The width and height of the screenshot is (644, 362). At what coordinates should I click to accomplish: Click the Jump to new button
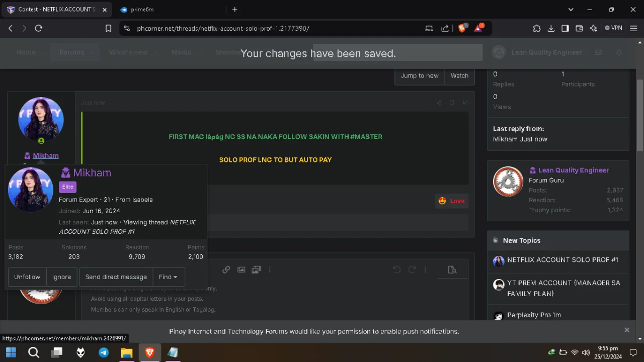(420, 75)
